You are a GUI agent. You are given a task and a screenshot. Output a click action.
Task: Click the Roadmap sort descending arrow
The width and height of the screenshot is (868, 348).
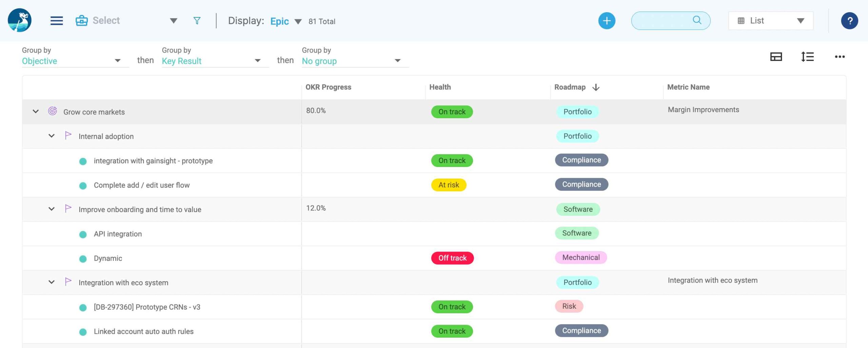coord(596,87)
